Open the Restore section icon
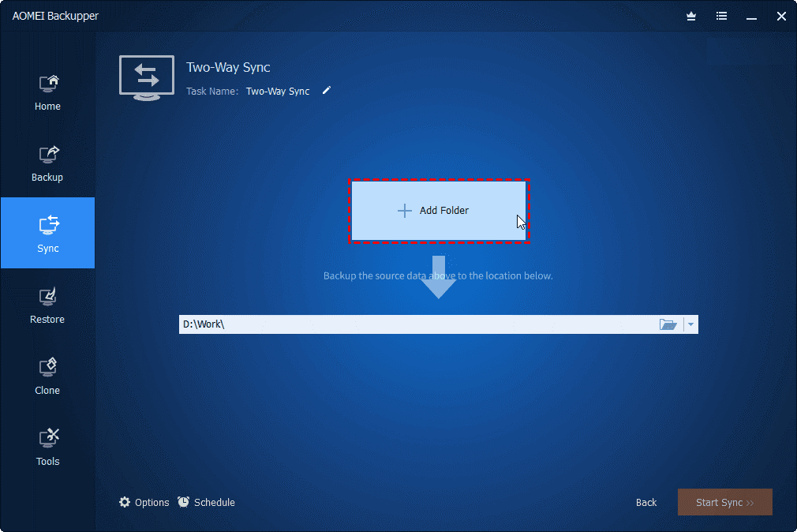The image size is (797, 532). 47,298
